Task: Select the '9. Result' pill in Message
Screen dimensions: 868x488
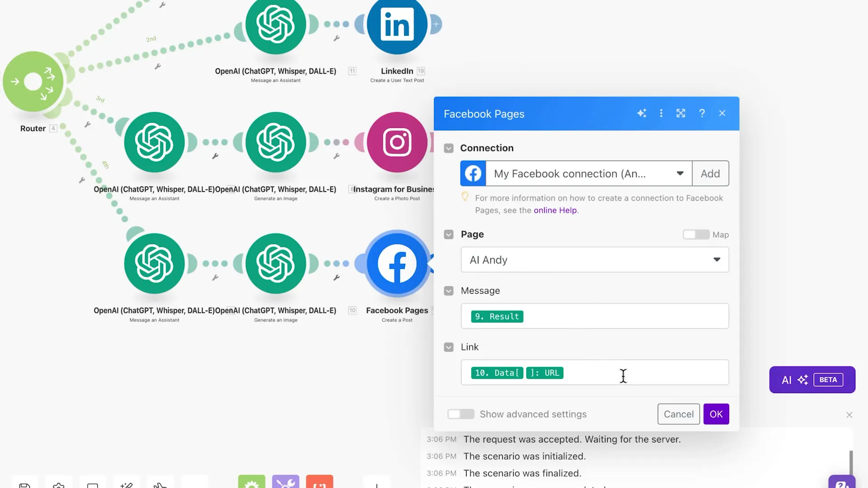Action: pos(497,316)
